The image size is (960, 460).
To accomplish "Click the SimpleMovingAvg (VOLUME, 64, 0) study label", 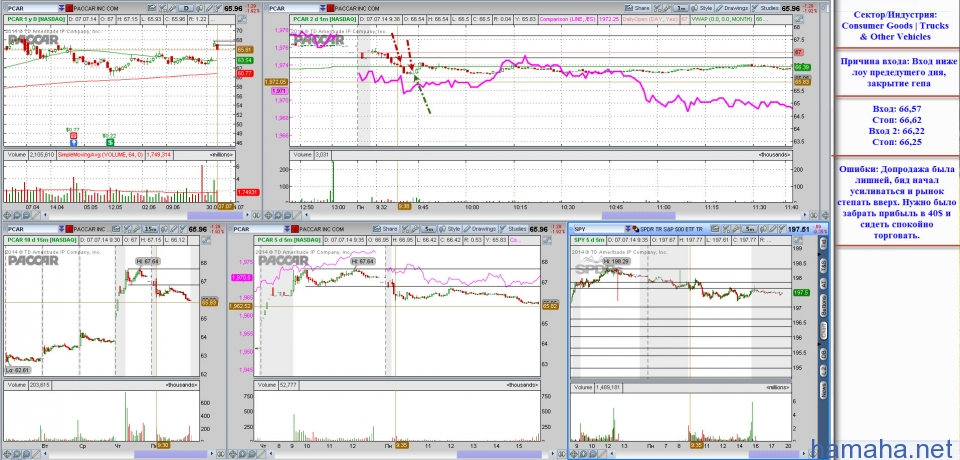I will pos(100,155).
